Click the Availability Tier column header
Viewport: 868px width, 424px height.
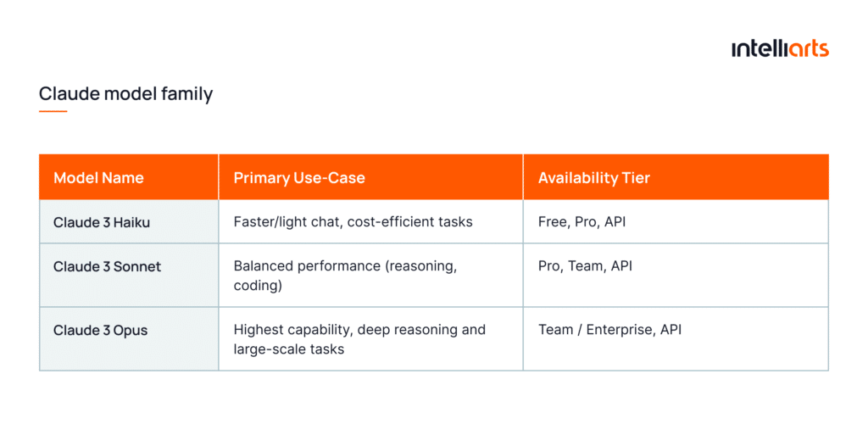click(593, 178)
